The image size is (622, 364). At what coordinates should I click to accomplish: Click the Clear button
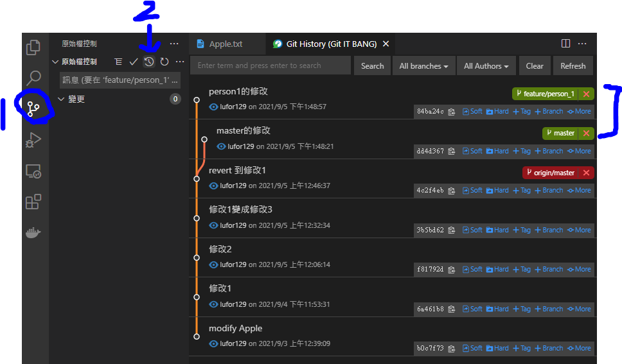click(535, 66)
